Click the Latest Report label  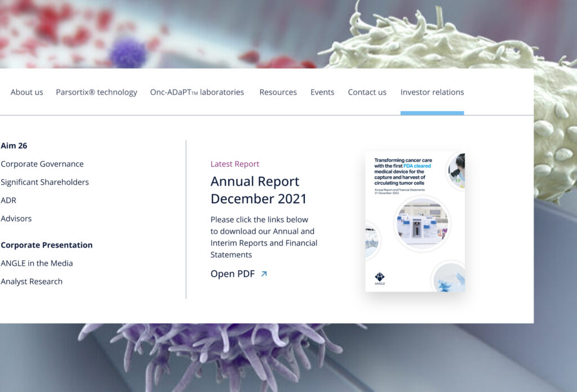(x=235, y=164)
